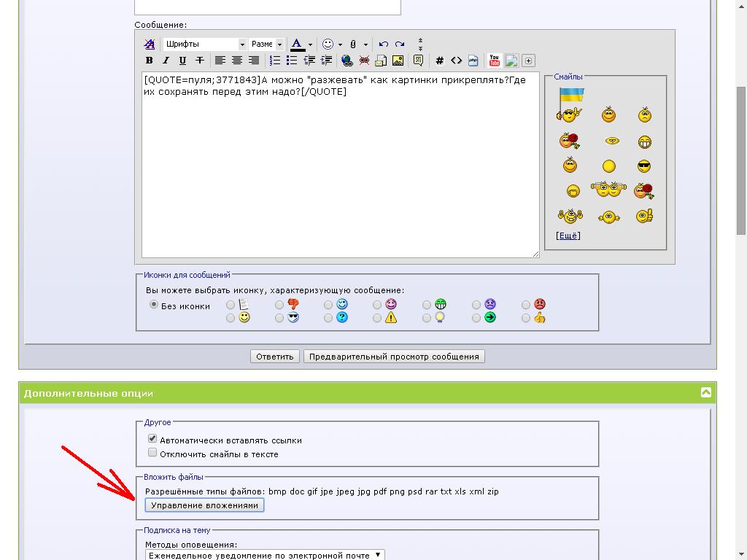Uncheck 'Автоматически вставлять ссылки' checkbox
Screen dimensions: 747x560
[152, 438]
